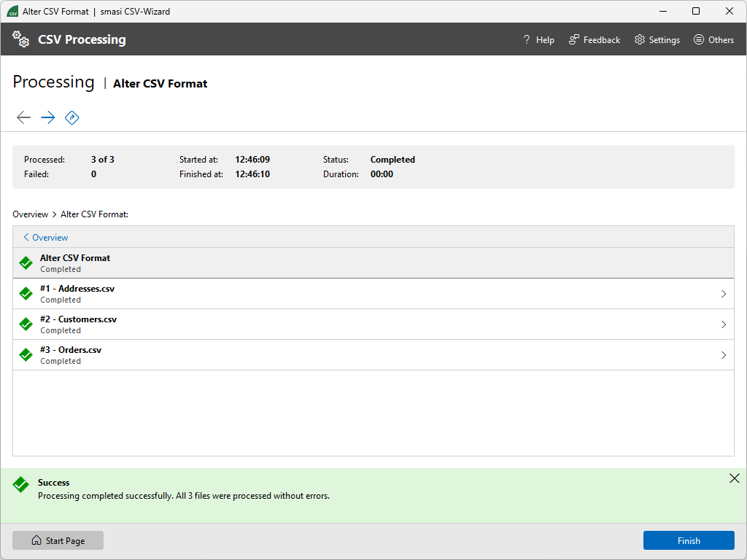Open Feedback from the header

[594, 39]
